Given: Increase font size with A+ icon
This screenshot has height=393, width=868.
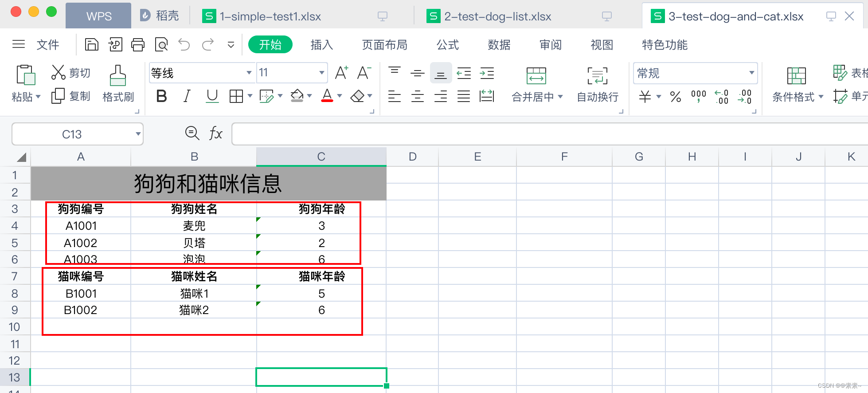Looking at the screenshot, I should coord(341,73).
